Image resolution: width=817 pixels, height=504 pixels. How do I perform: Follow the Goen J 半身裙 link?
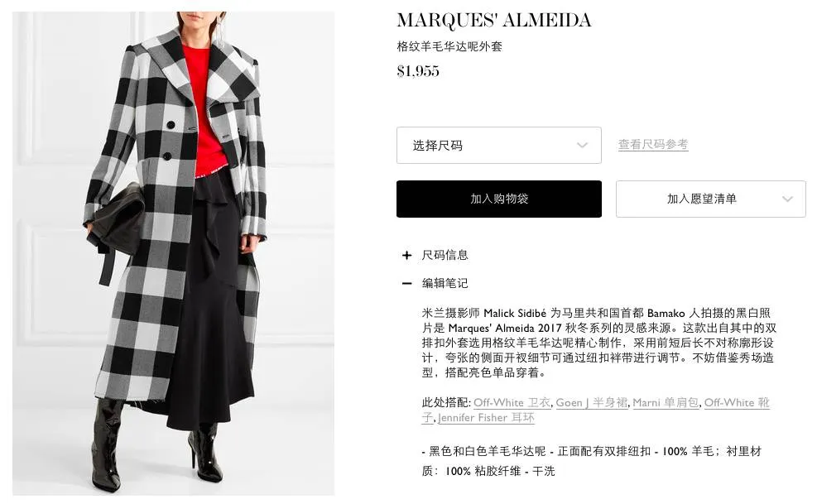(x=591, y=402)
